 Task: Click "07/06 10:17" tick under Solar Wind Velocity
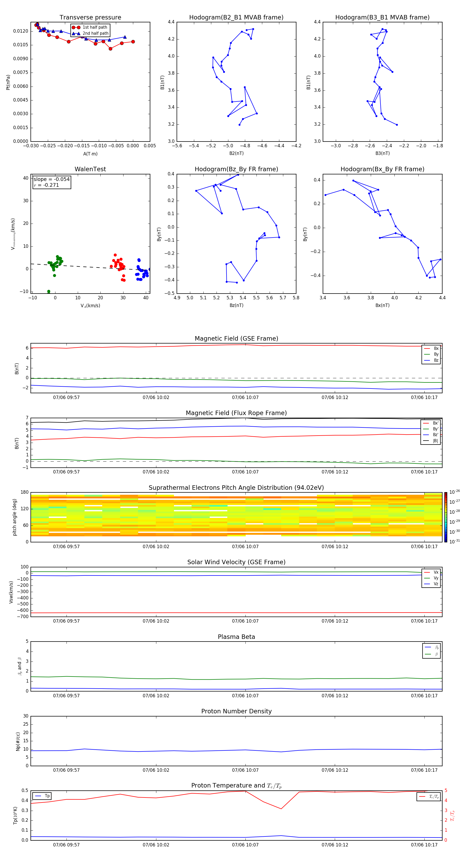424,621
